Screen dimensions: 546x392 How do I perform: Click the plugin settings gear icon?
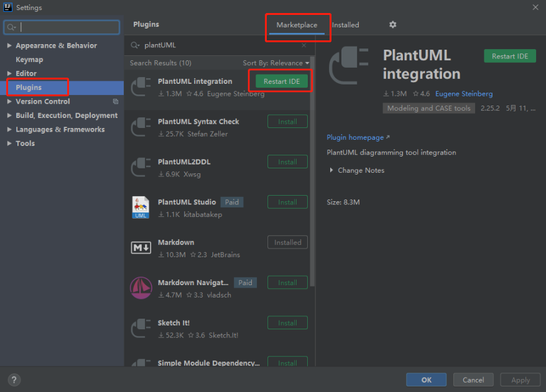tap(392, 25)
